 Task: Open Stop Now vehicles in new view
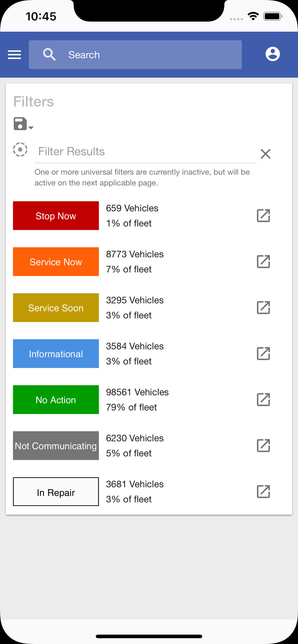[263, 216]
